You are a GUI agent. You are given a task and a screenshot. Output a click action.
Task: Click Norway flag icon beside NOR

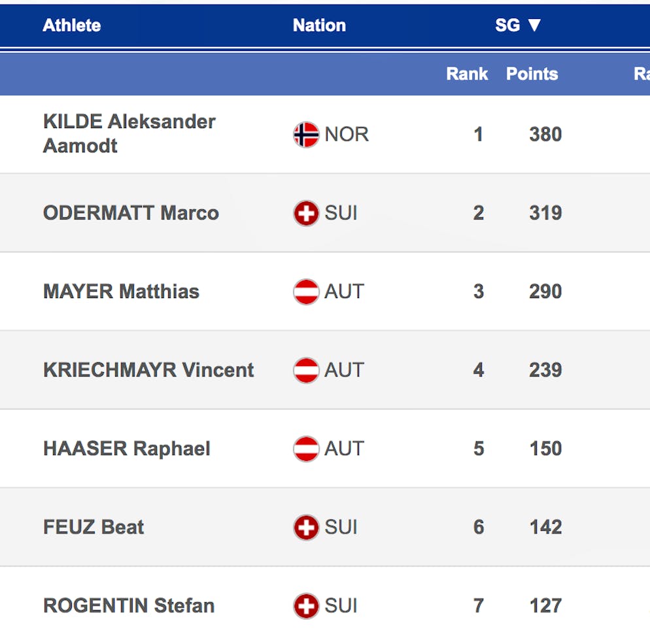click(x=306, y=135)
